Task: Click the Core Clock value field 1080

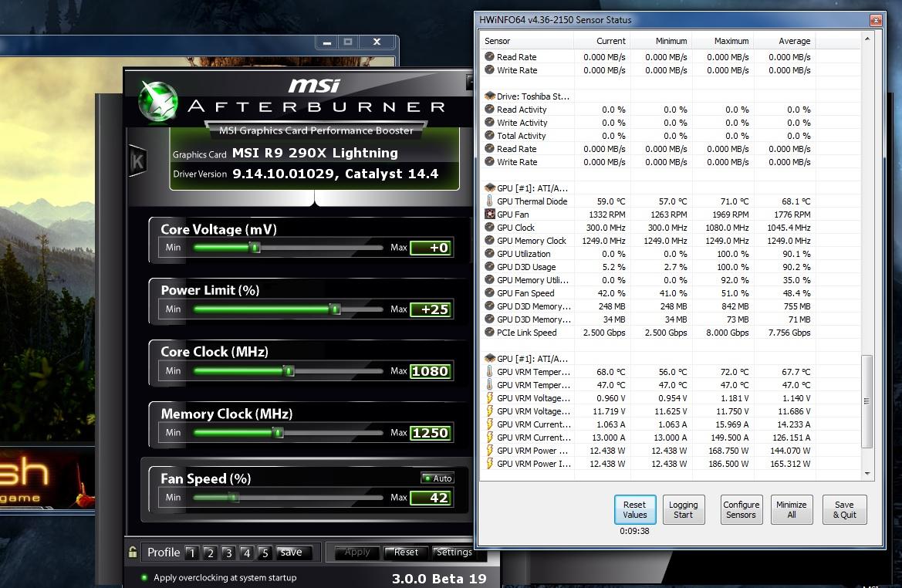Action: 431,371
